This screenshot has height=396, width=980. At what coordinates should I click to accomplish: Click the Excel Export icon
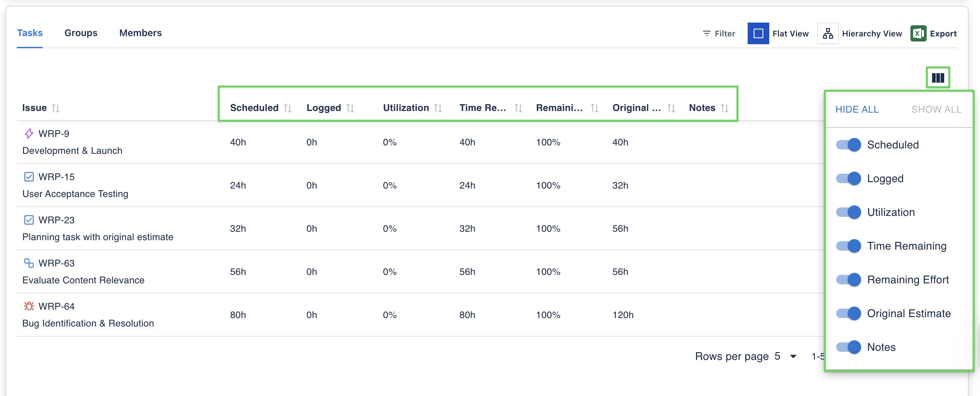click(918, 33)
